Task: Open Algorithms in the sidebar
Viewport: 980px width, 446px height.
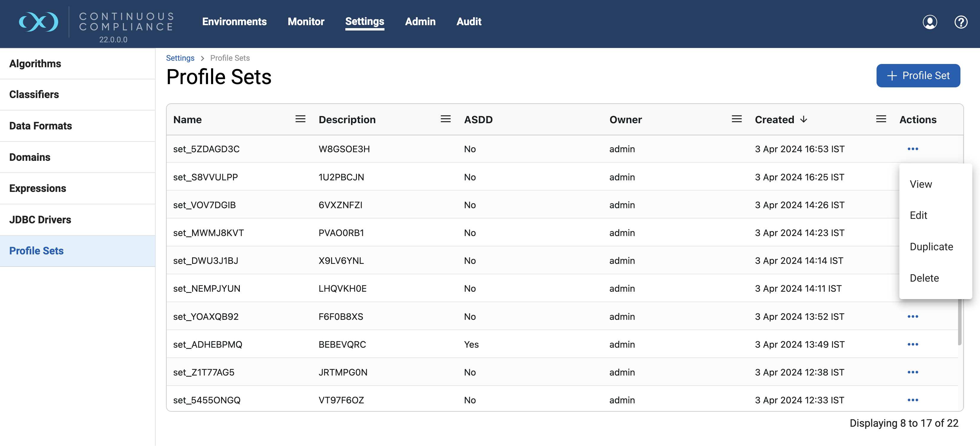Action: coord(35,63)
